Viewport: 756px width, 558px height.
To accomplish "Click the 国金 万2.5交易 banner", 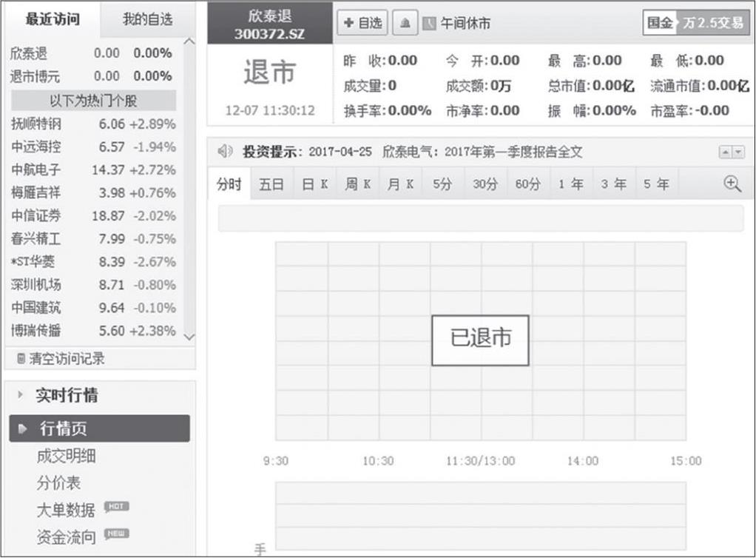I will tap(694, 23).
